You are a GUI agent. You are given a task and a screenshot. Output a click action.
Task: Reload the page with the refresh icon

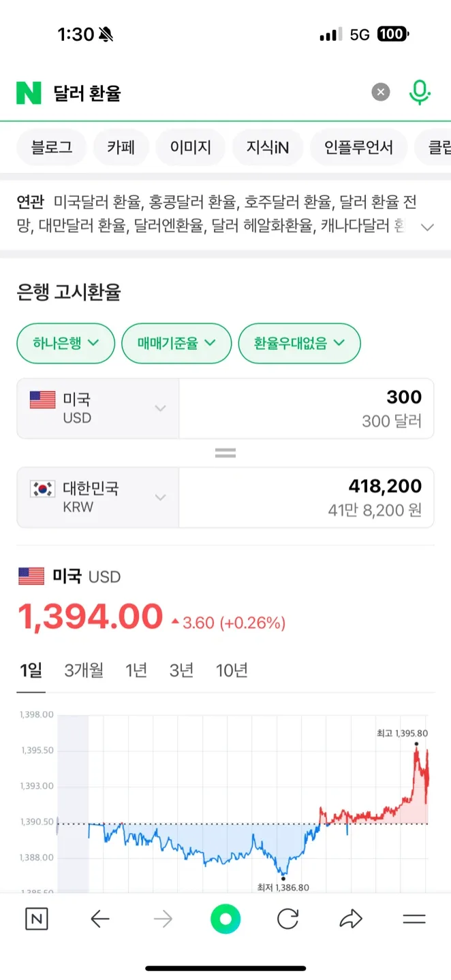[288, 919]
